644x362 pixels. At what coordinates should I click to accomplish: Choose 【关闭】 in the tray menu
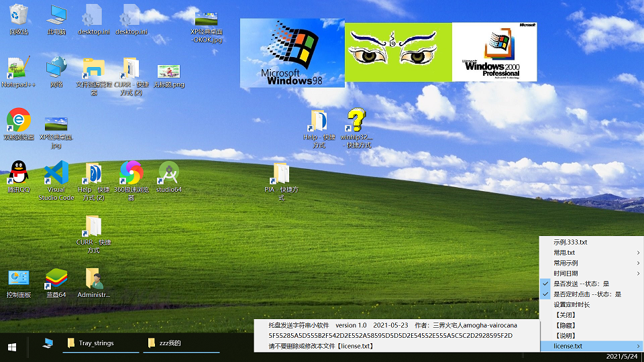pos(592,315)
